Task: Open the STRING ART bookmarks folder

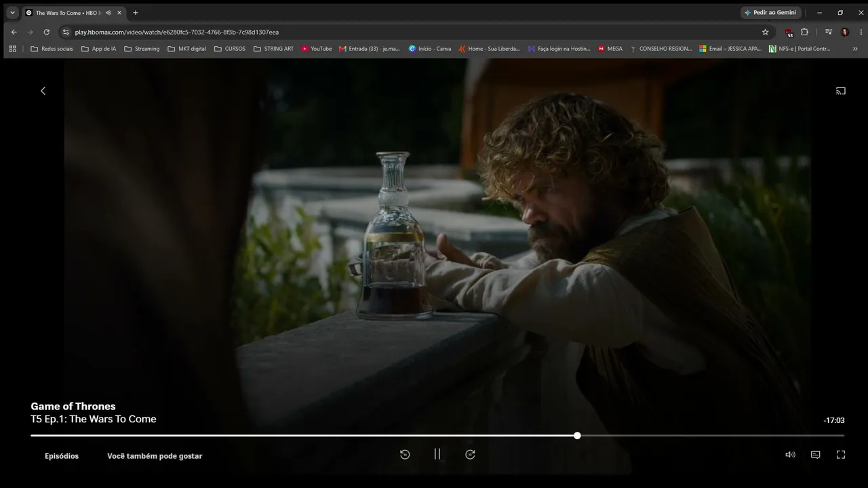Action: [273, 49]
